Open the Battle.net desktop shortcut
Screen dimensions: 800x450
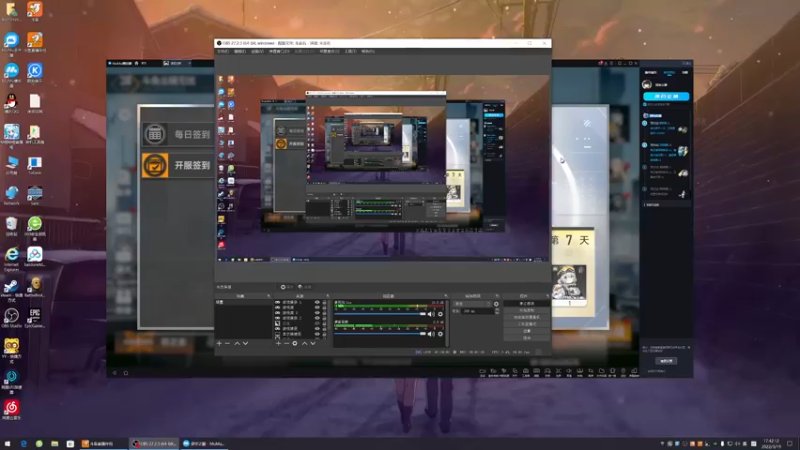point(34,287)
